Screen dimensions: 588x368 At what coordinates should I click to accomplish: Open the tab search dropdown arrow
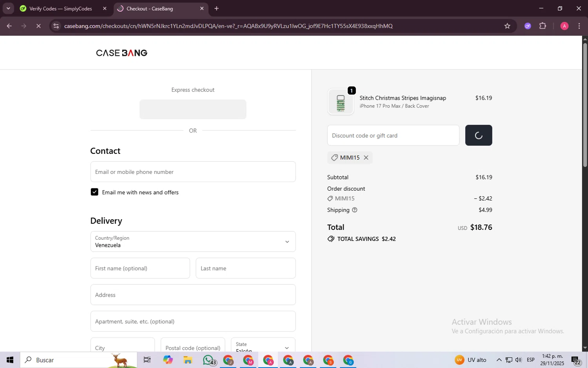[x=8, y=9]
